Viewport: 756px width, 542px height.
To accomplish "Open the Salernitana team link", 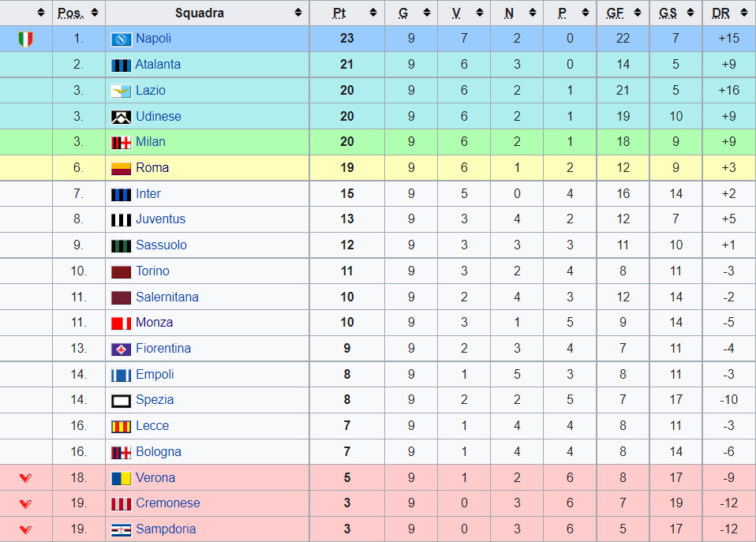I will click(167, 297).
